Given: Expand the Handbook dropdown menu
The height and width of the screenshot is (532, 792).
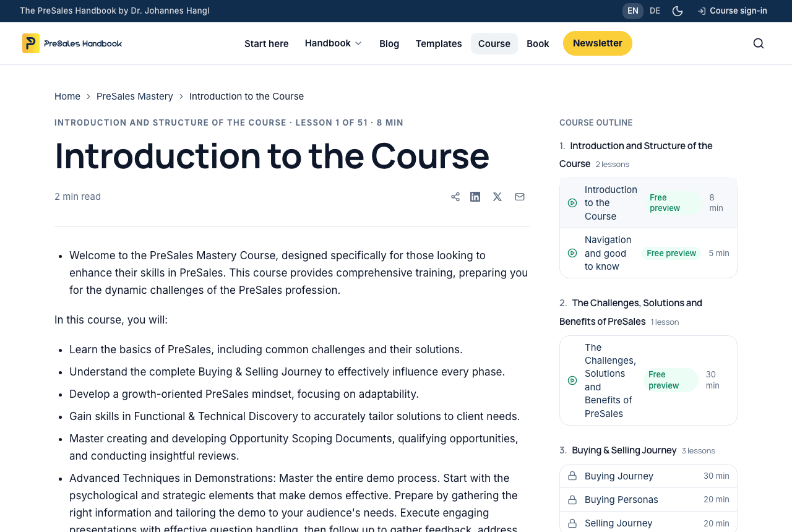Looking at the screenshot, I should tap(334, 43).
